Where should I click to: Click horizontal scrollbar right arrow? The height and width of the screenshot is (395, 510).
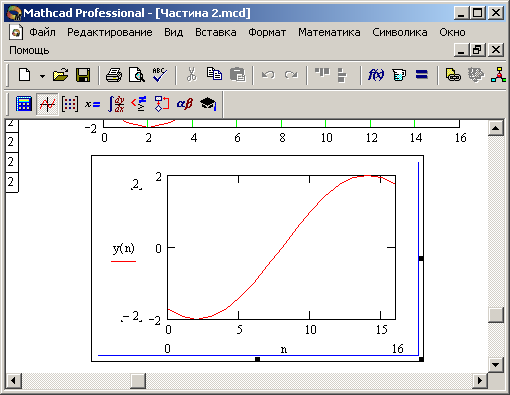pos(480,381)
